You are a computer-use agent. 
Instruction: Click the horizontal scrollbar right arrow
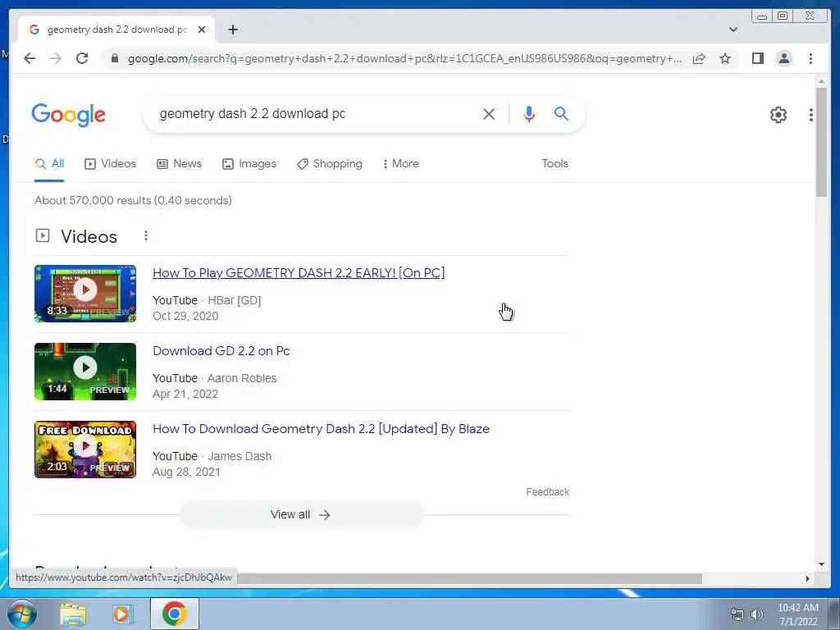point(808,578)
